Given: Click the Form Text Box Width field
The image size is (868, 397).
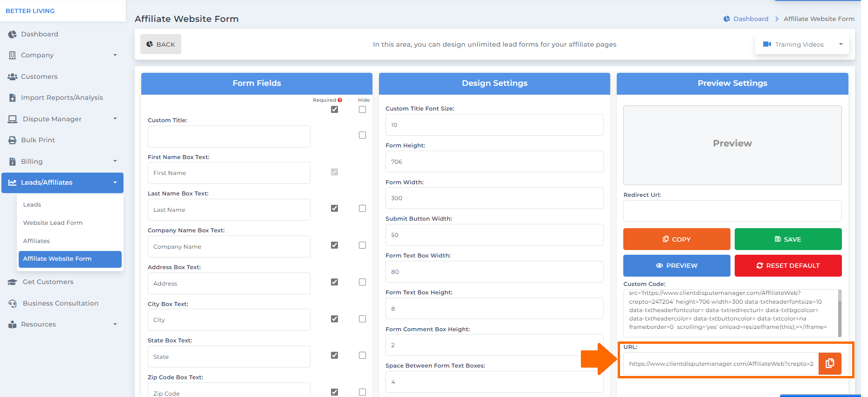Looking at the screenshot, I should [x=495, y=272].
